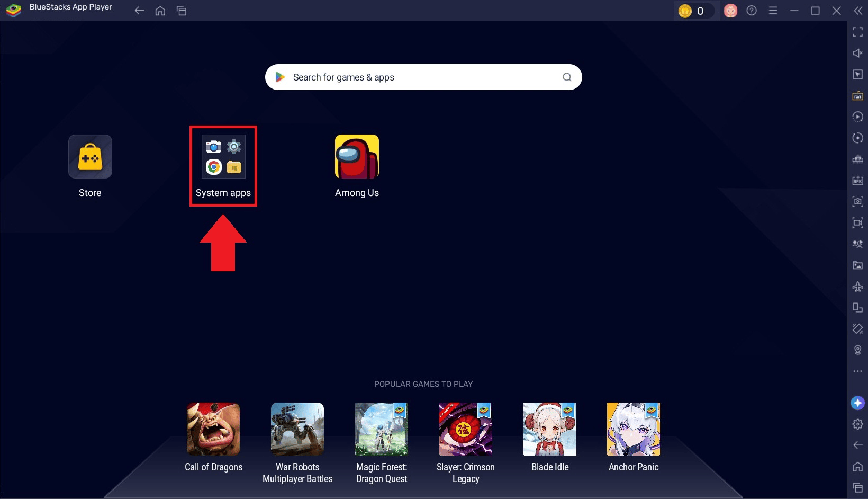Rotate the screen using the sidebar icon
This screenshot has height=499, width=868.
click(858, 308)
